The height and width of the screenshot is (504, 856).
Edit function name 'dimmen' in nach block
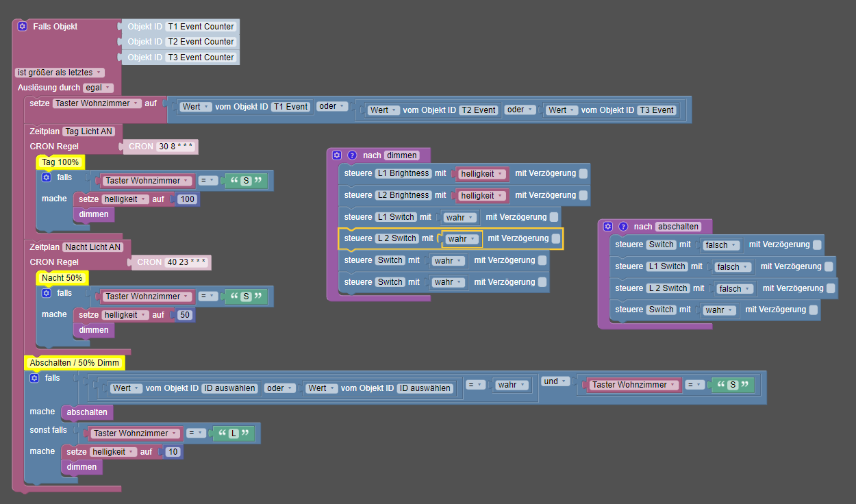click(x=401, y=155)
